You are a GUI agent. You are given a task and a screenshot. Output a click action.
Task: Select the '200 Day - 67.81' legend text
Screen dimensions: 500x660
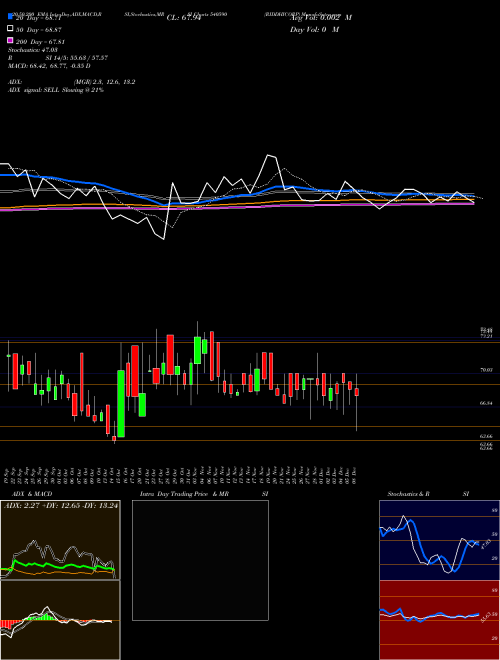[x=41, y=42]
